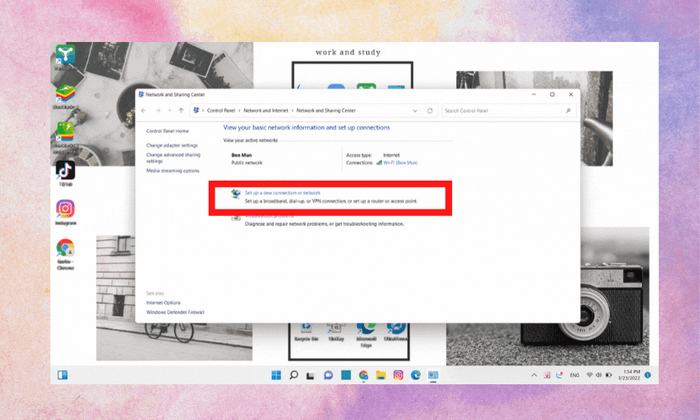The width and height of the screenshot is (700, 420).
Task: Open the Wi-Fi (Bon Mun) connection link
Action: (x=400, y=163)
